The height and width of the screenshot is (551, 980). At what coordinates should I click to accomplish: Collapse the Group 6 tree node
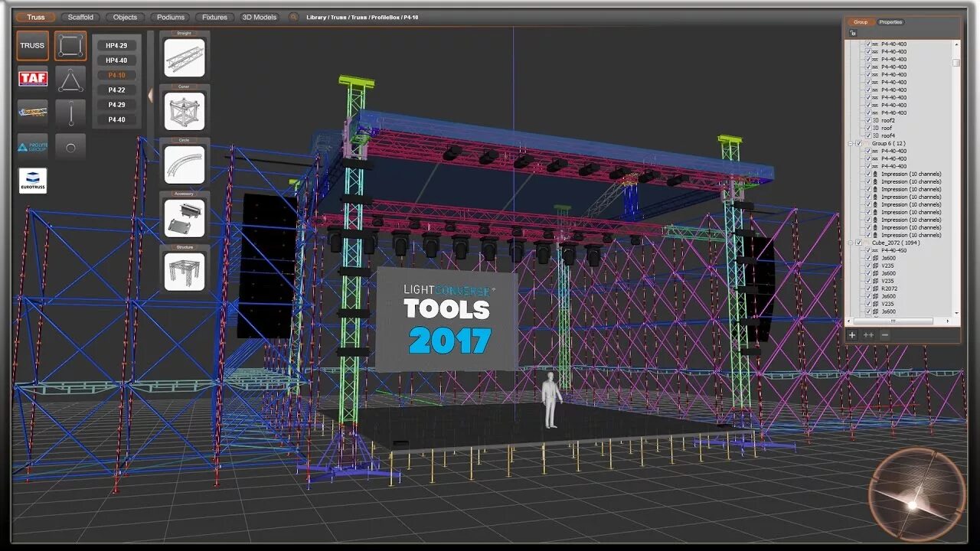click(x=850, y=143)
